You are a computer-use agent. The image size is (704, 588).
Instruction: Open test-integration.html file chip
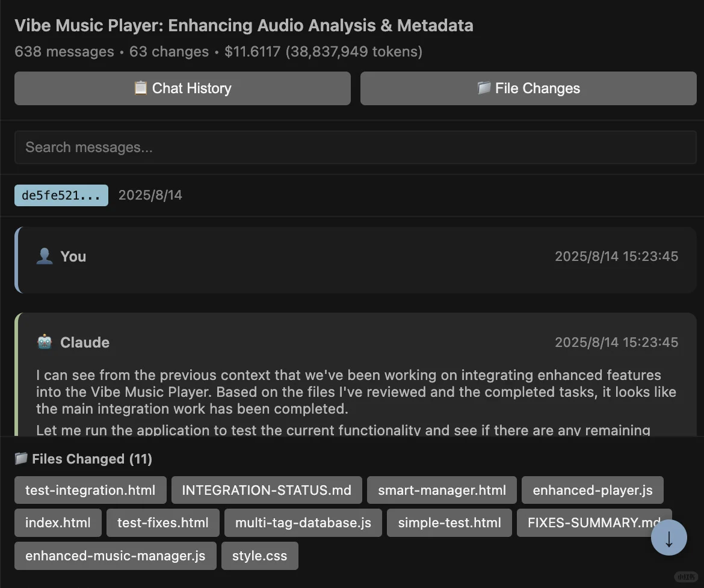tap(90, 490)
